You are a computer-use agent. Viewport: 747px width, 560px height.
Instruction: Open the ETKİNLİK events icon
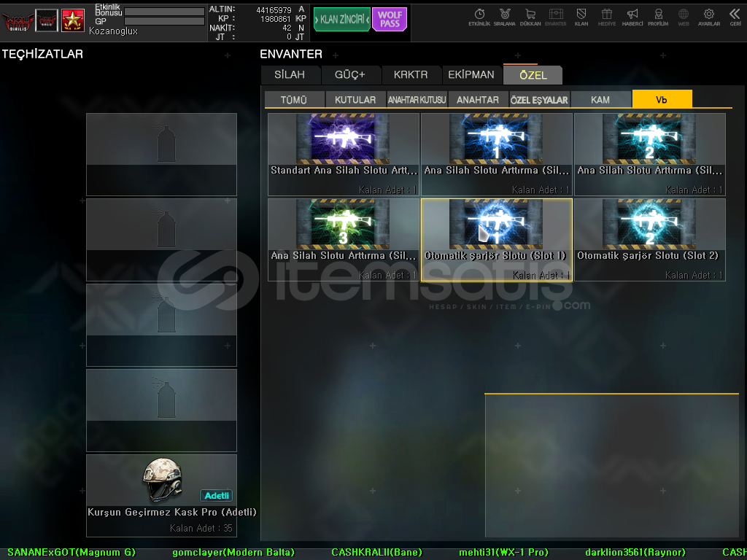point(479,17)
